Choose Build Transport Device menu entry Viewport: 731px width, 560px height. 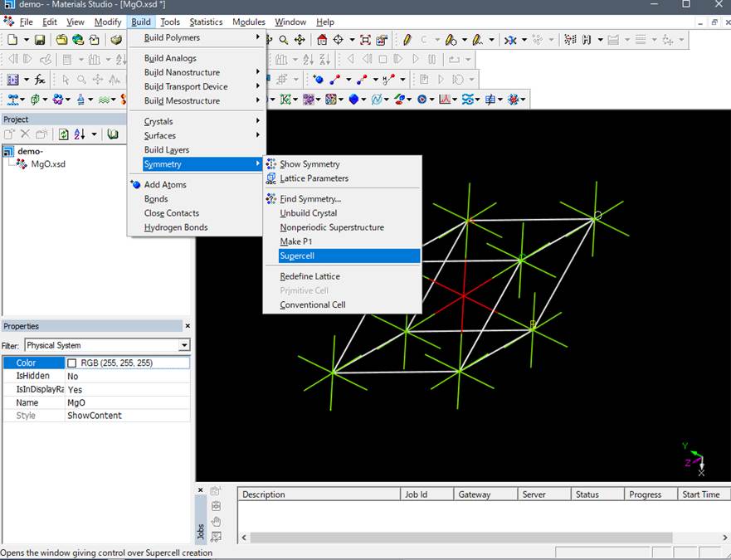186,86
